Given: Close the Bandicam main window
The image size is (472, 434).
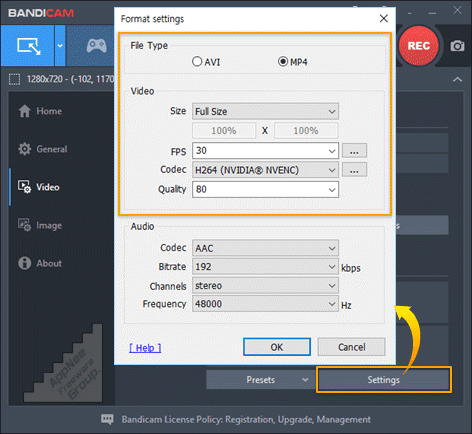Looking at the screenshot, I should coord(457,10).
